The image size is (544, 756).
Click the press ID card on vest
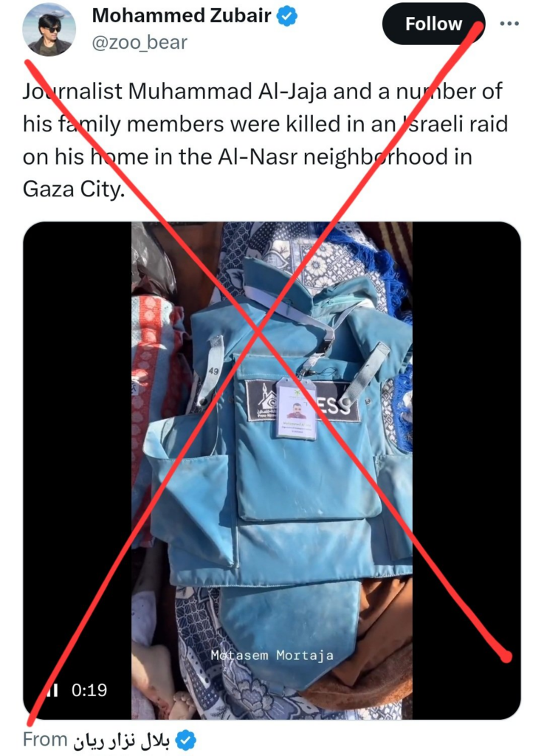(x=296, y=410)
